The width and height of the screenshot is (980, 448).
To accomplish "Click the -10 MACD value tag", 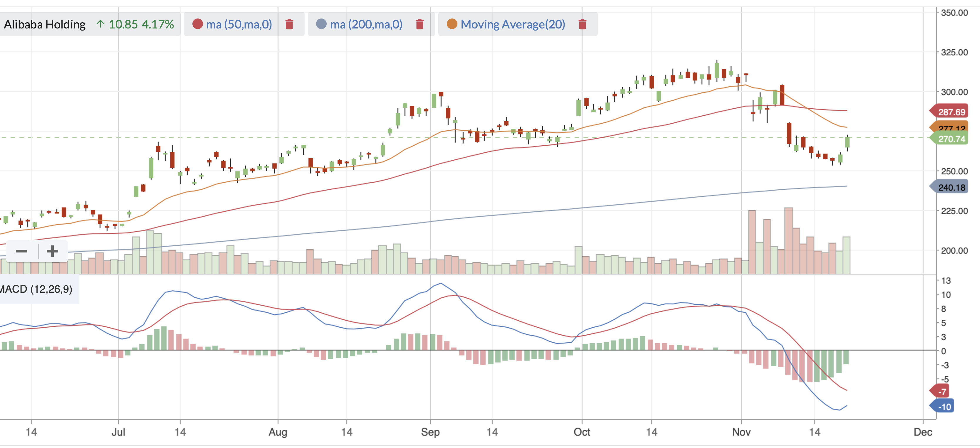I will 941,407.
